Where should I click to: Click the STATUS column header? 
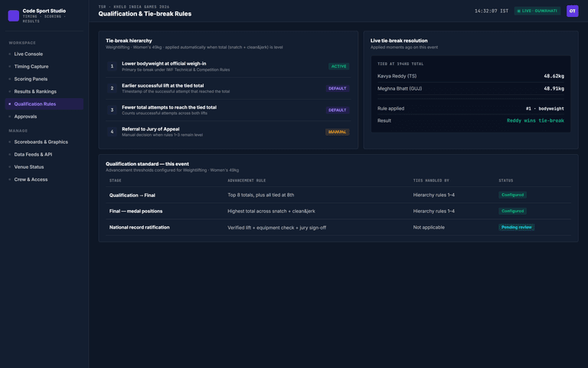click(506, 181)
